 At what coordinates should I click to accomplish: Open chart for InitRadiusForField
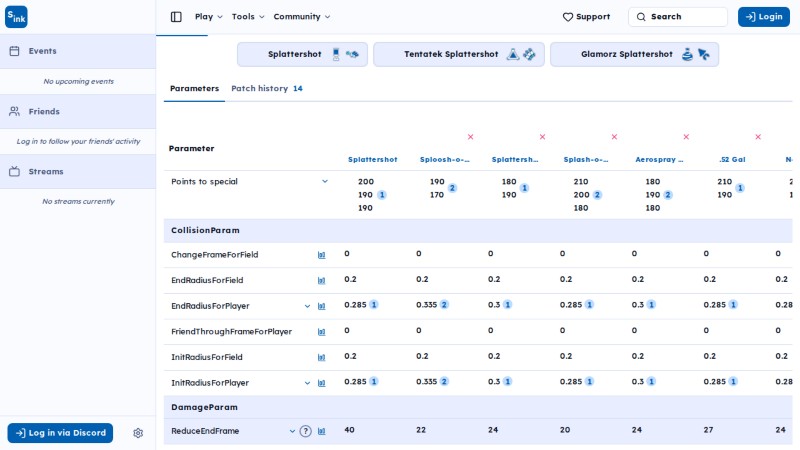tap(321, 357)
